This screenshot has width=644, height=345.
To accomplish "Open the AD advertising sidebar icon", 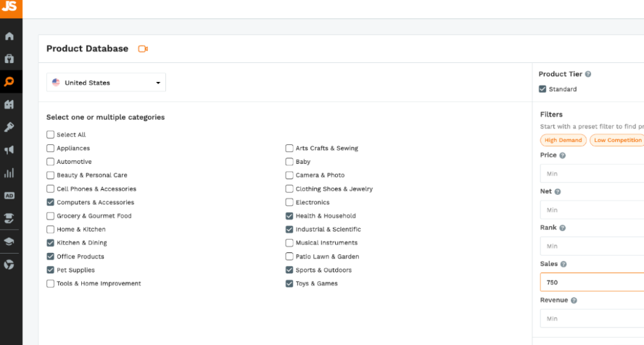I will 9,196.
